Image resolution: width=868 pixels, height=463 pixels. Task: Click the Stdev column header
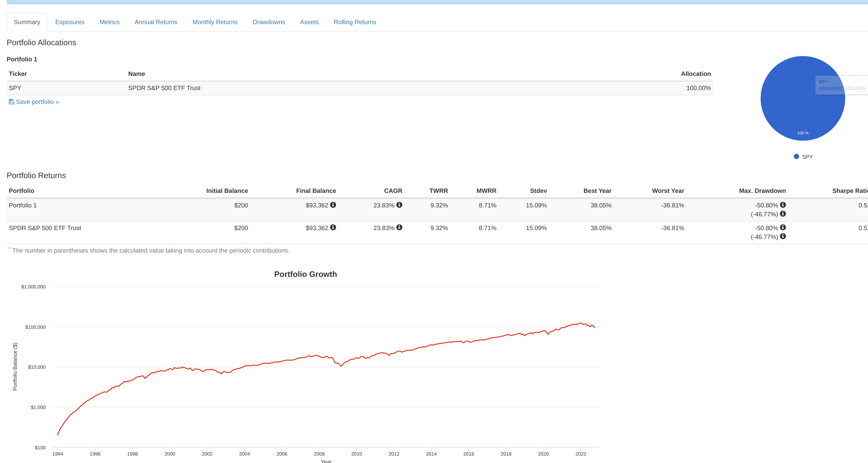pyautogui.click(x=538, y=191)
